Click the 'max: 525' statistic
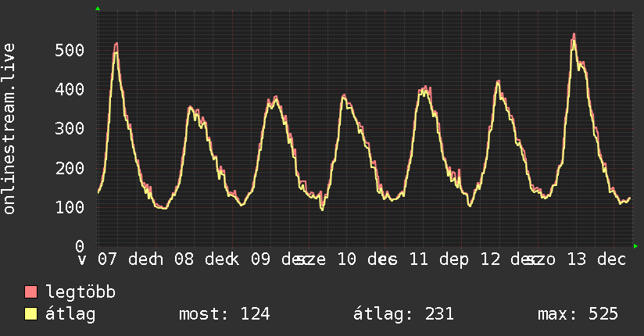 [x=578, y=314]
